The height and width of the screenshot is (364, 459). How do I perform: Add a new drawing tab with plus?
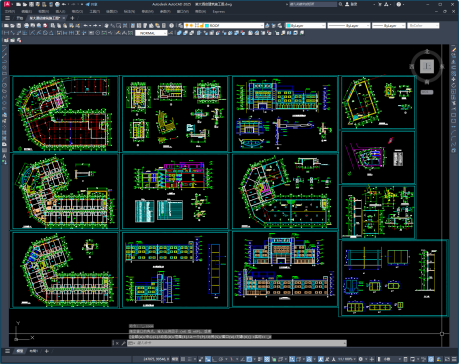pyautogui.click(x=72, y=18)
